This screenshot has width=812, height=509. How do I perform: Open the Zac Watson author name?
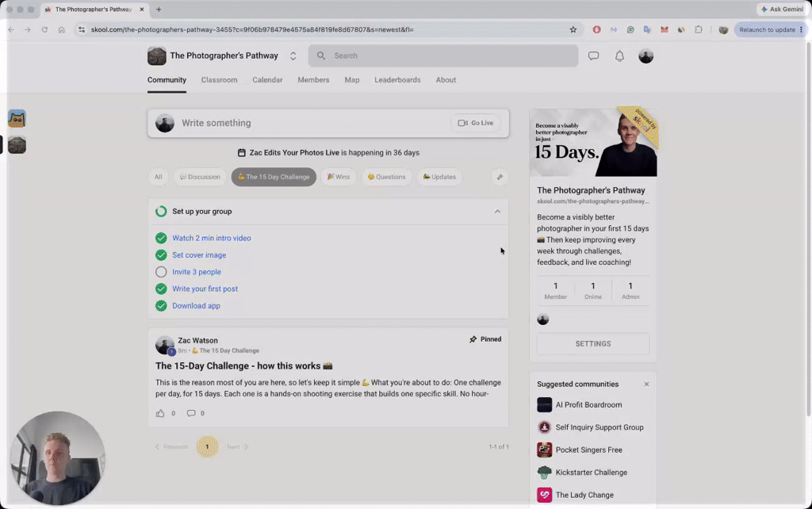[197, 340]
